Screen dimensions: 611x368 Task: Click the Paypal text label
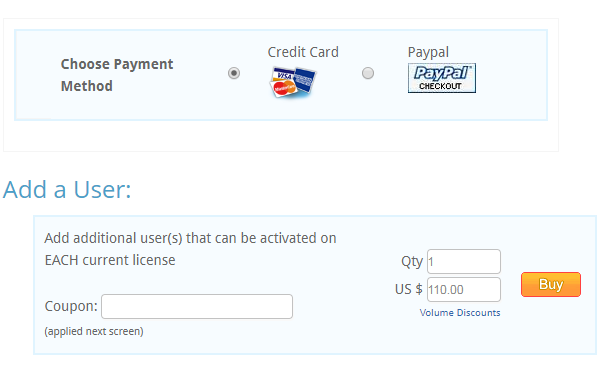click(428, 52)
